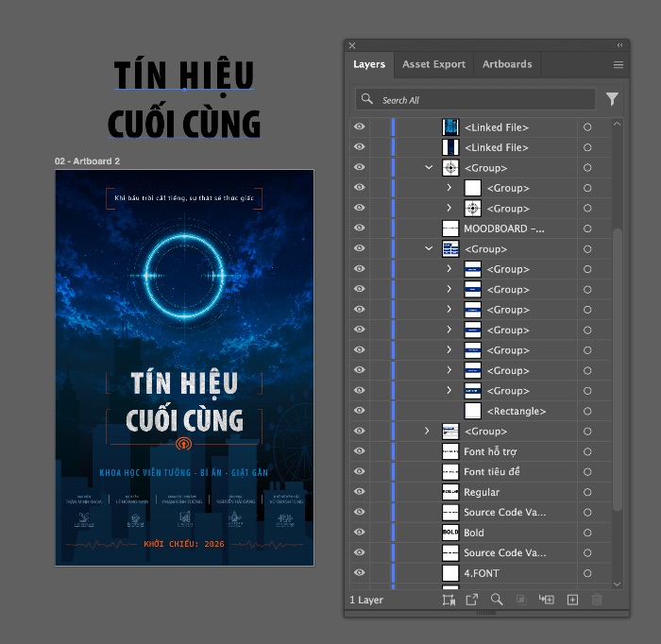Click target circle for 4.FONT layer
Viewport: 661px width, 644px height.
point(587,573)
